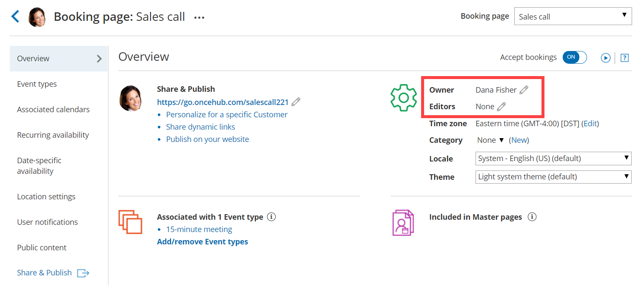The image size is (644, 289).
Task: Toggle Accept bookings switch off
Action: (574, 57)
